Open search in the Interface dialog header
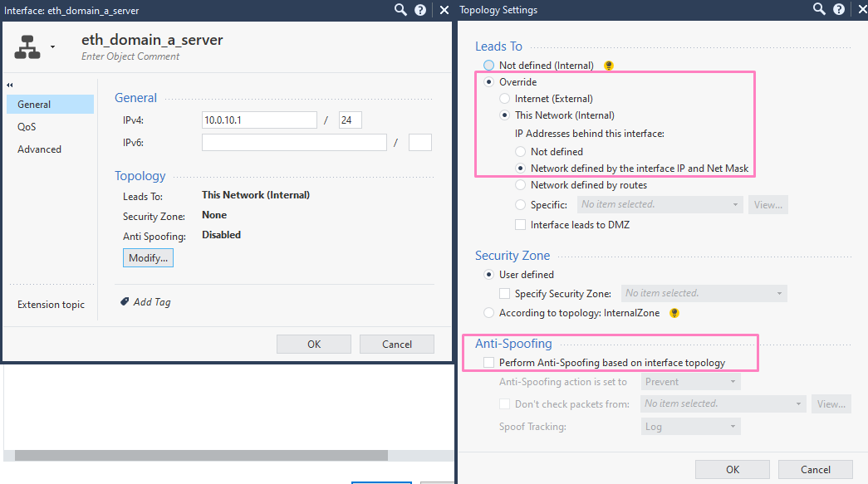This screenshot has width=868, height=484. point(400,9)
